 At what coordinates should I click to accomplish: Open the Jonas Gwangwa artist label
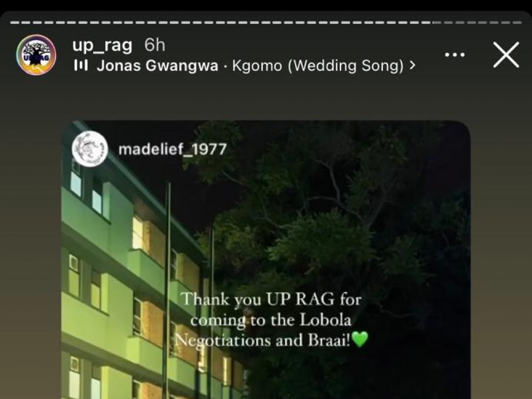(x=157, y=66)
